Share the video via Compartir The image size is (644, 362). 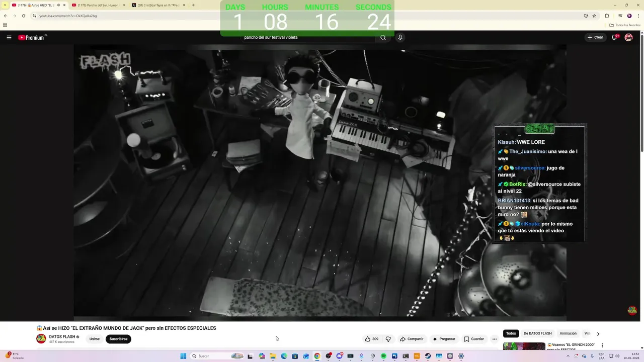pyautogui.click(x=412, y=339)
